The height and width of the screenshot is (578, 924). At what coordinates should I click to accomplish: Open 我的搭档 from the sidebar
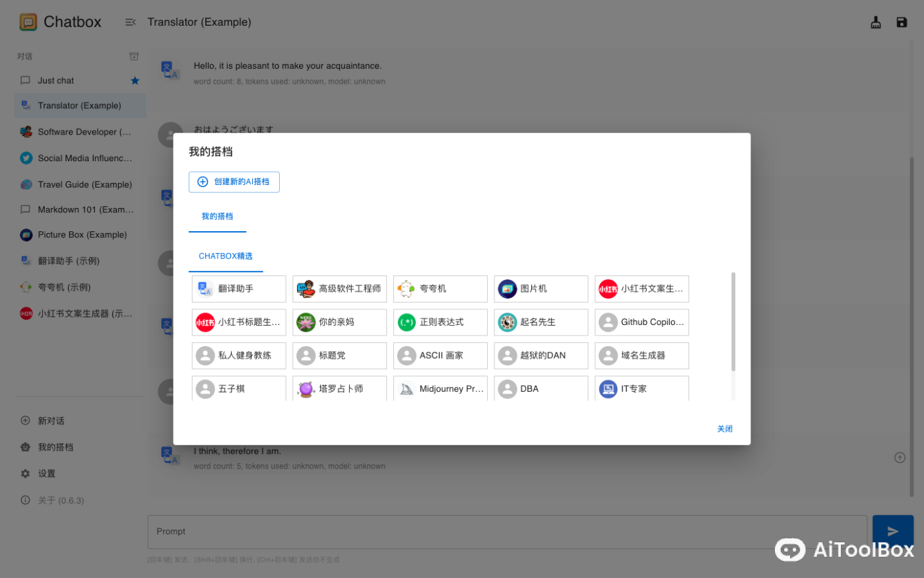point(46,447)
